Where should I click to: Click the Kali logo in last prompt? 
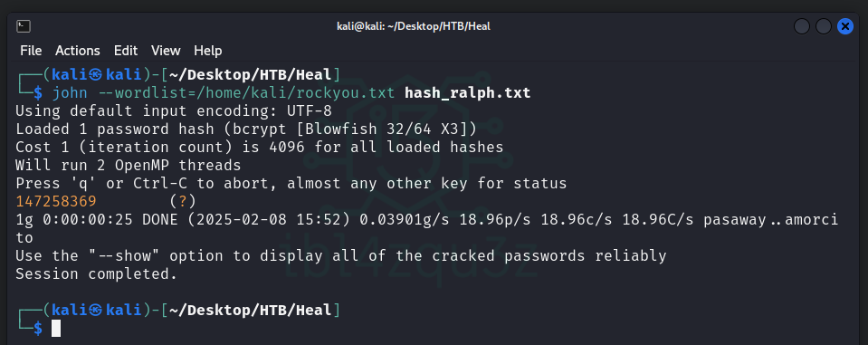(96, 310)
